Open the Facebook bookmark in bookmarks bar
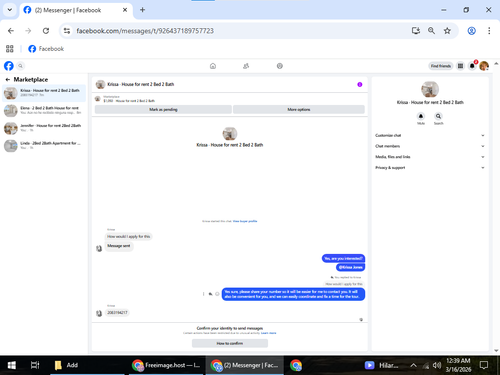This screenshot has height=375, width=500. (46, 49)
